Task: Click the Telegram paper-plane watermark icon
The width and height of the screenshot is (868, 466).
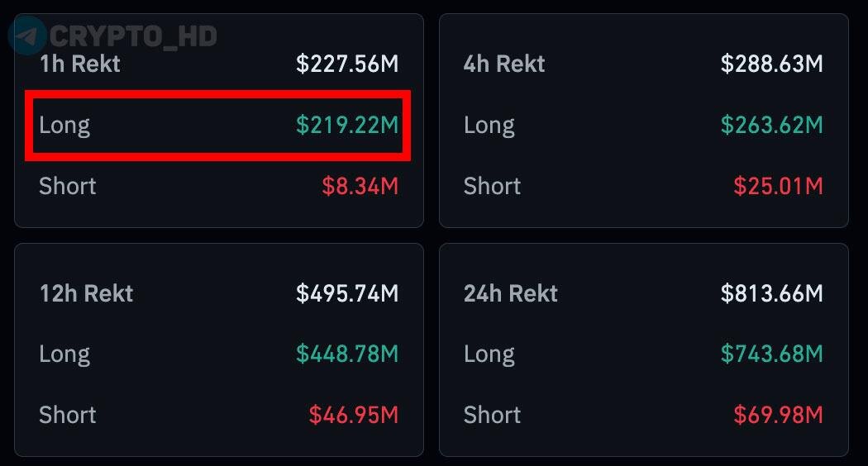Action: click(27, 36)
